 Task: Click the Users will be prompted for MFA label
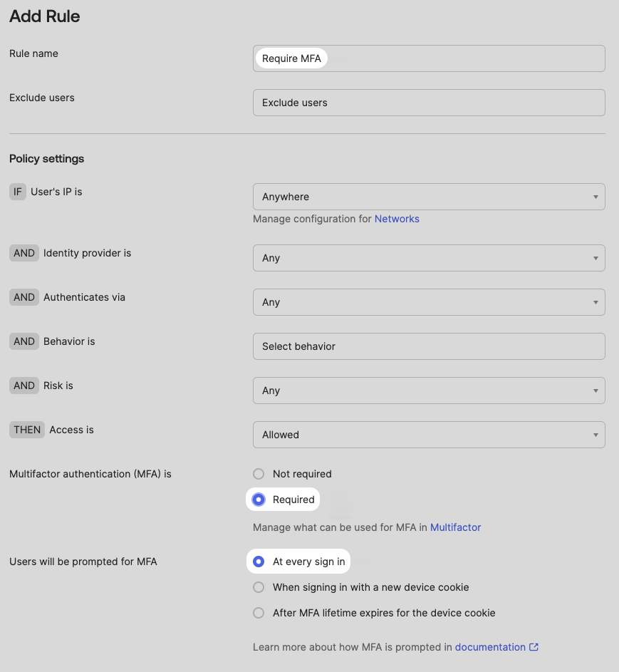point(83,562)
